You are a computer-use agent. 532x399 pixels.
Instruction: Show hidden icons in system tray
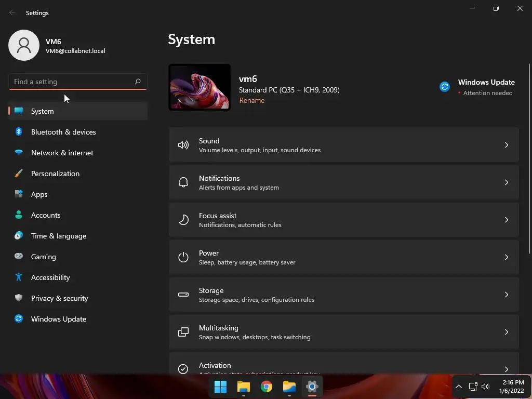pos(459,387)
